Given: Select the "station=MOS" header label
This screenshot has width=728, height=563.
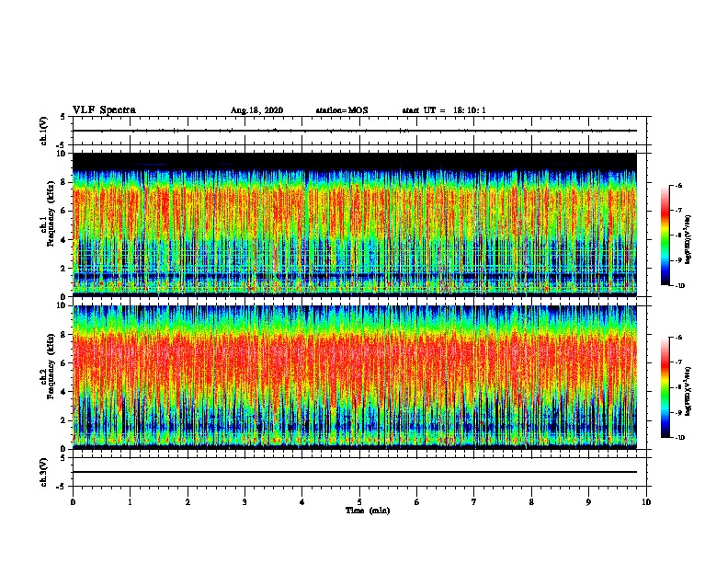Looking at the screenshot, I should coord(342,110).
